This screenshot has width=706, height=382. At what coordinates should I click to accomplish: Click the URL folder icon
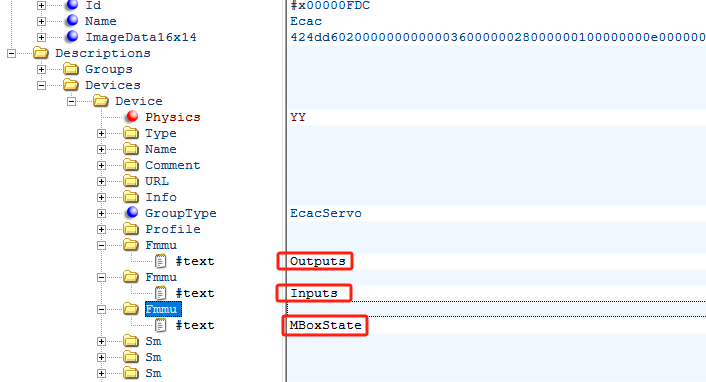pyautogui.click(x=131, y=181)
